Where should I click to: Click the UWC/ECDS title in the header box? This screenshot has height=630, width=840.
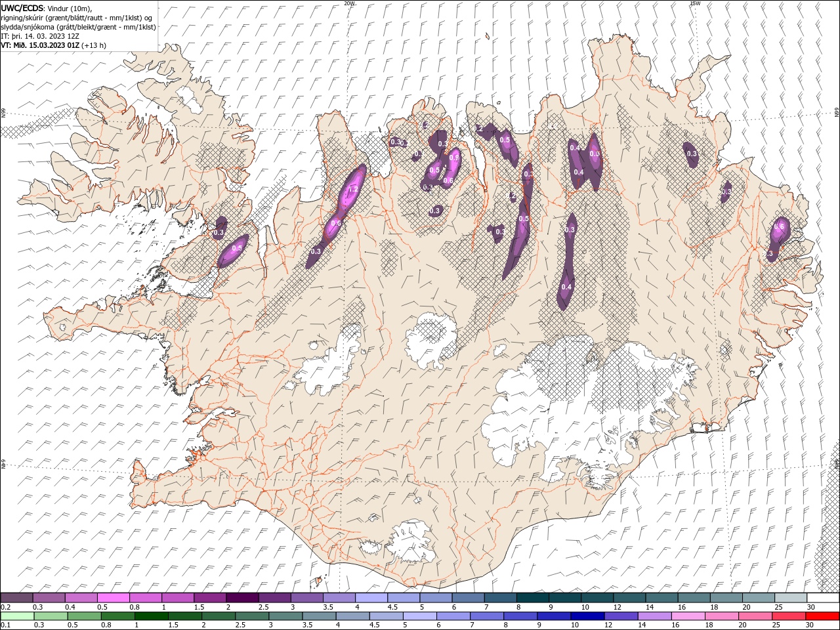click(22, 8)
